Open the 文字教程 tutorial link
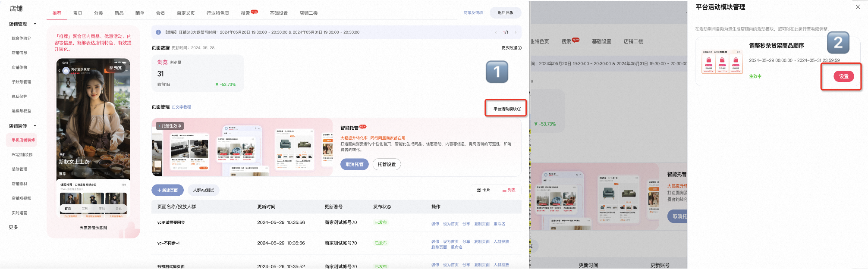868x269 pixels. [181, 107]
